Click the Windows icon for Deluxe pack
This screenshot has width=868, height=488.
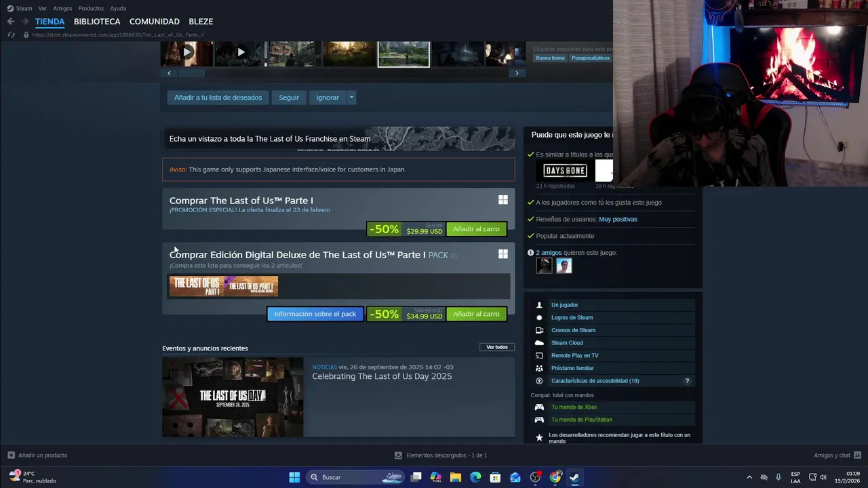click(503, 254)
